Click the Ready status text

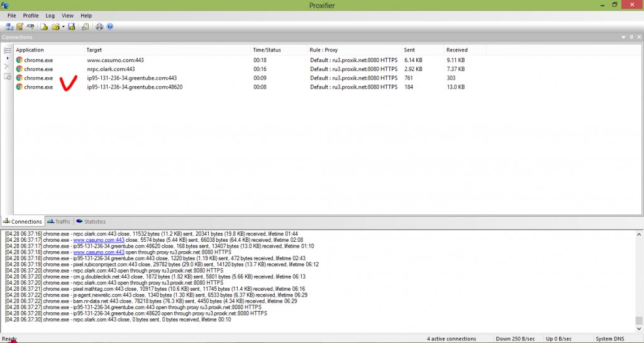[9, 339]
